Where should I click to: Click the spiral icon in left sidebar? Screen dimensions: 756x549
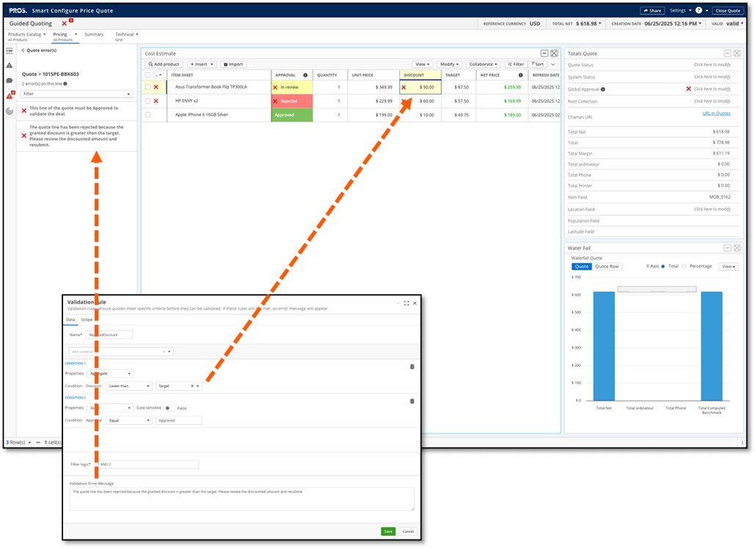tap(9, 111)
